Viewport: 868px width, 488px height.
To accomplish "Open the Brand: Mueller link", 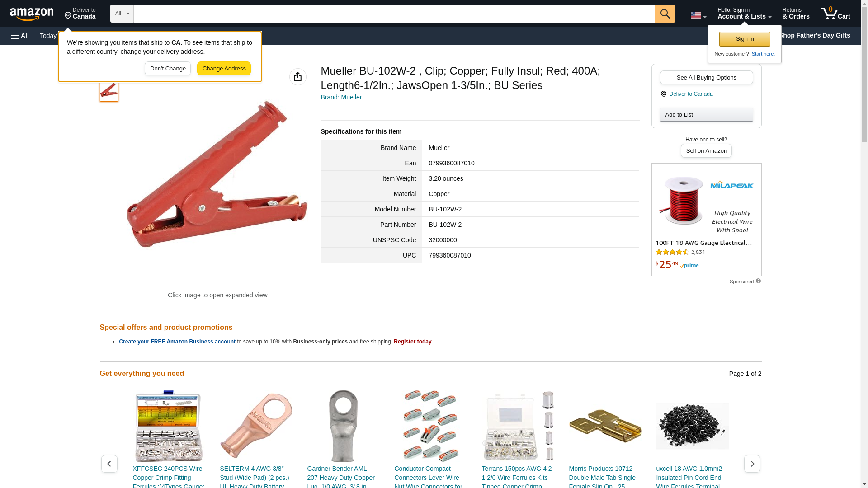I will pos(341,97).
